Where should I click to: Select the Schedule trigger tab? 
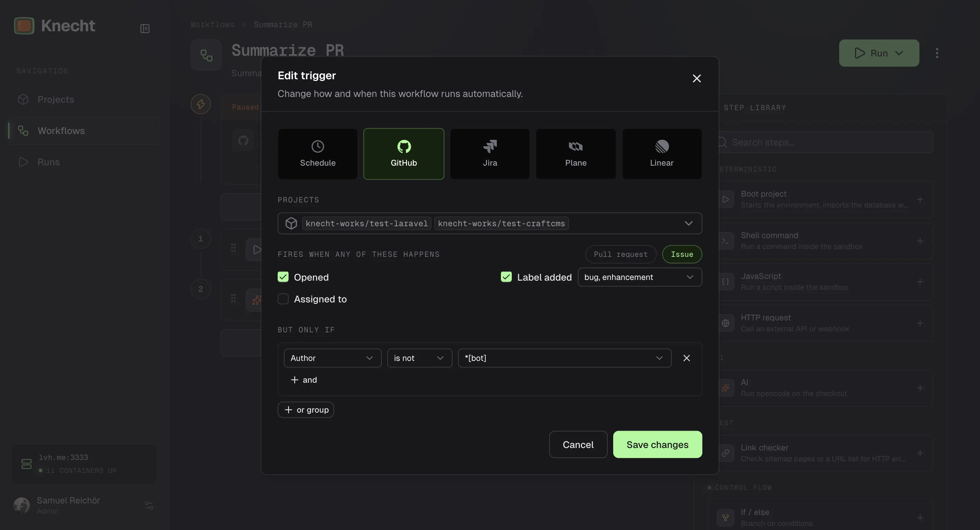click(x=318, y=154)
